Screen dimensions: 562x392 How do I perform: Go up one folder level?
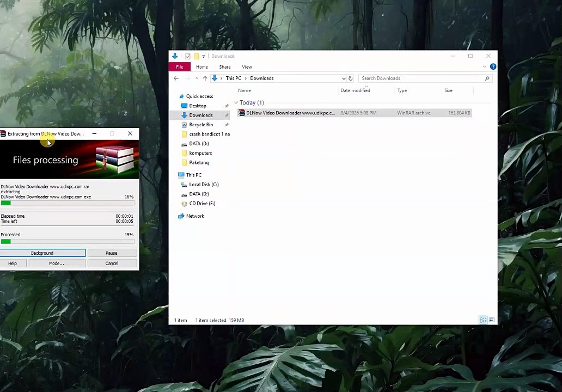[205, 78]
